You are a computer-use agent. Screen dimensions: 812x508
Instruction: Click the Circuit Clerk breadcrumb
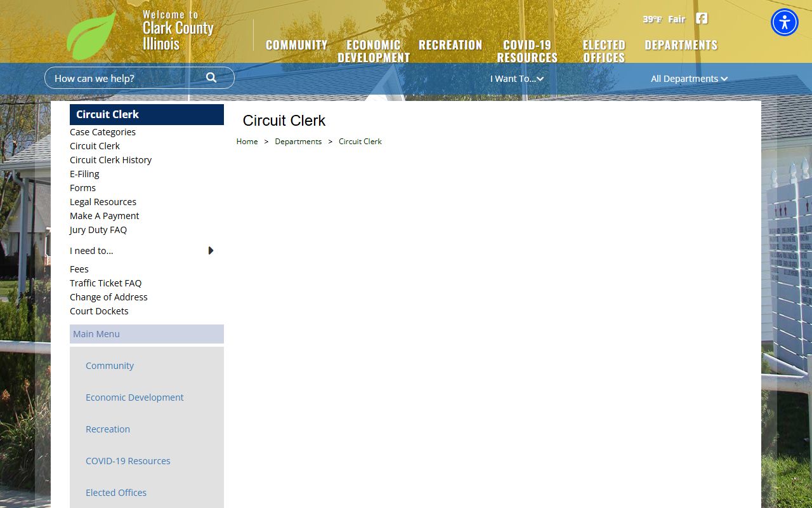click(360, 142)
